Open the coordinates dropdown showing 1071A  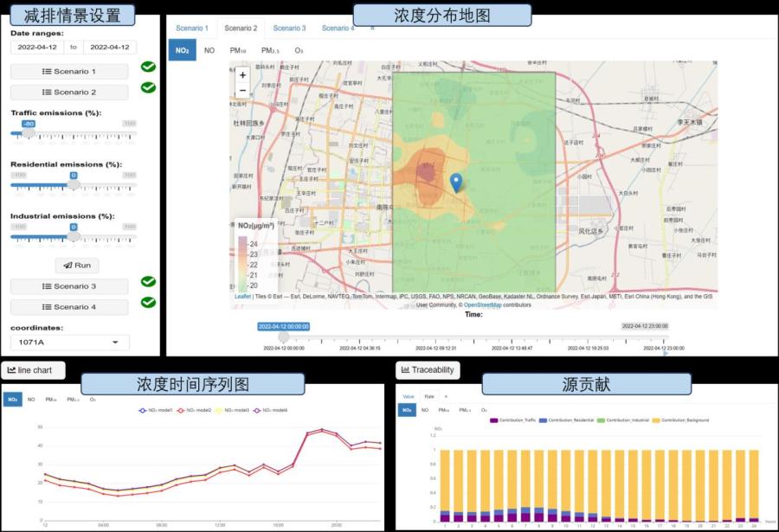coord(69,343)
